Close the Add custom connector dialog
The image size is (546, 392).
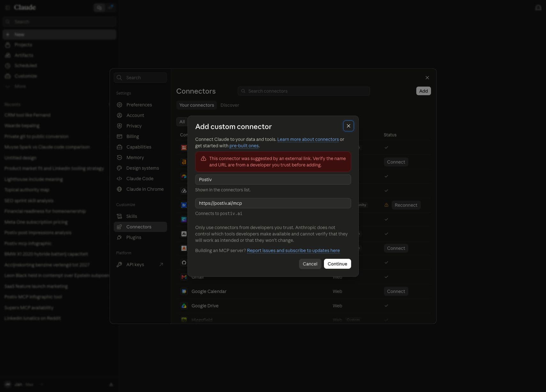click(349, 126)
